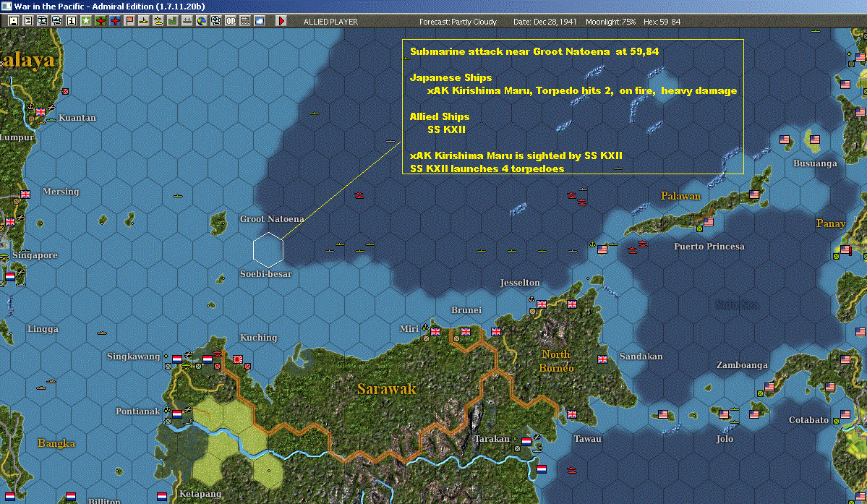Image resolution: width=867 pixels, height=504 pixels.
Task: Click the red play arrow toolbar button
Action: coord(281,21)
